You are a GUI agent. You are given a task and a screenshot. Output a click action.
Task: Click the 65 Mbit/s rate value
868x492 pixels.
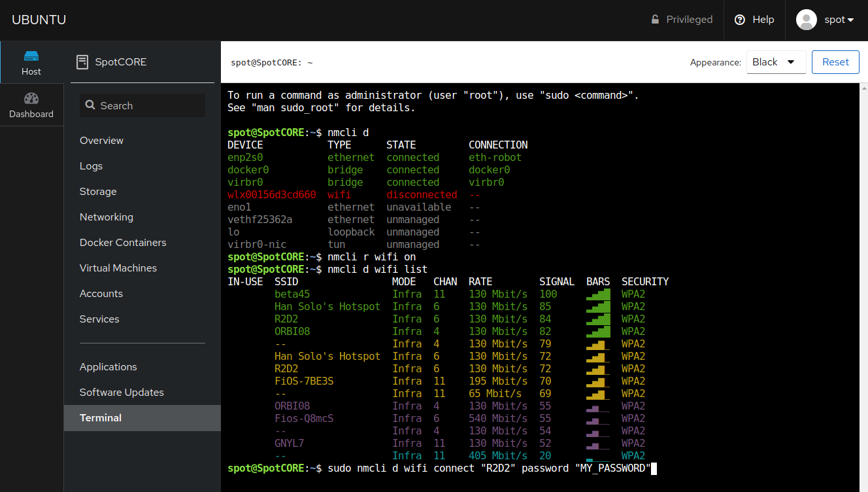point(495,394)
